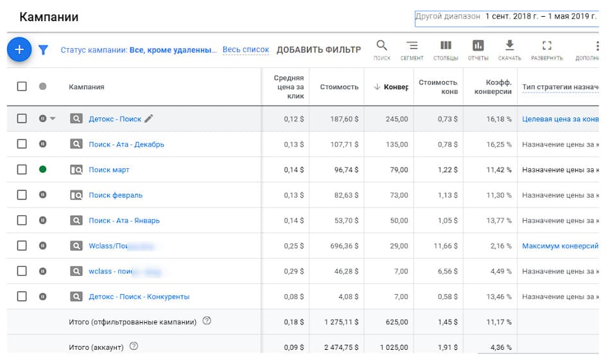Image resolution: width=608 pixels, height=364 pixels.
Task: Check the box for Поиск март
Action: (22, 169)
